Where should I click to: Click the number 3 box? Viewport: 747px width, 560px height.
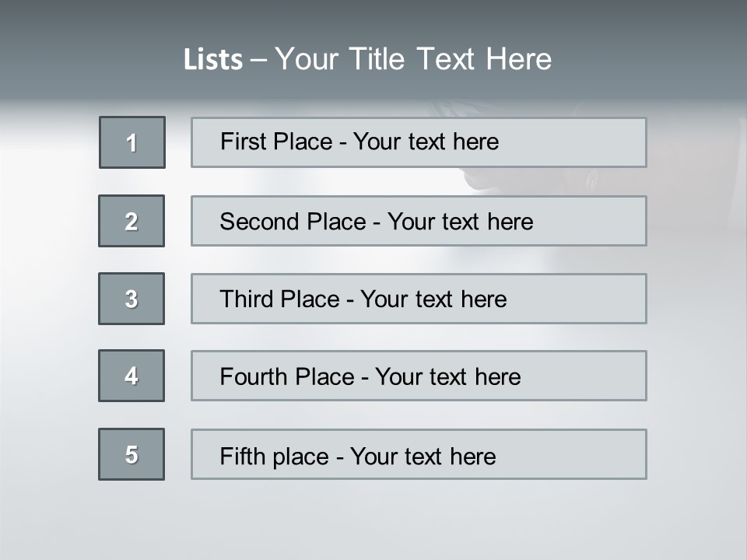click(x=132, y=299)
